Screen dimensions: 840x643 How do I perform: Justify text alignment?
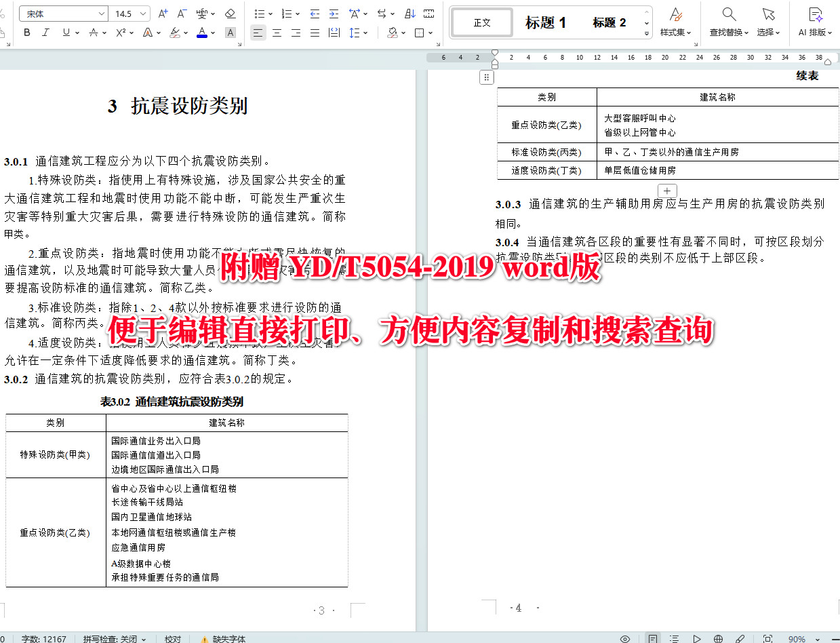point(315,33)
